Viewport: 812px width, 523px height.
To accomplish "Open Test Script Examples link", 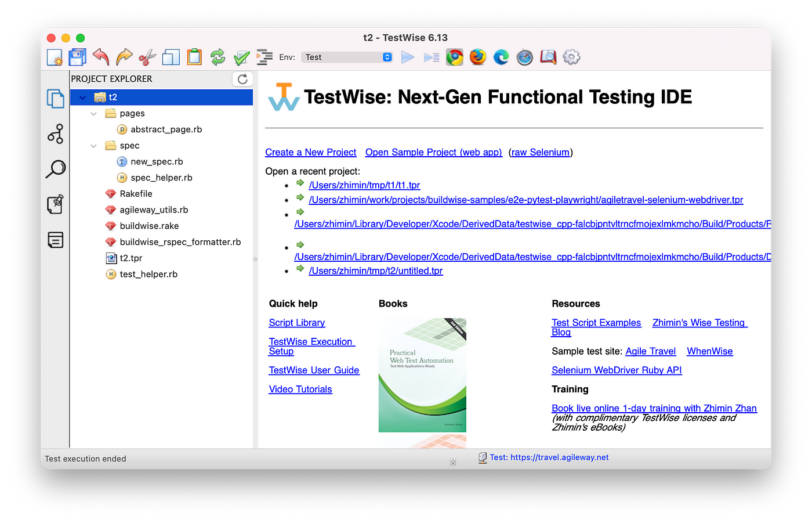I will [x=596, y=323].
